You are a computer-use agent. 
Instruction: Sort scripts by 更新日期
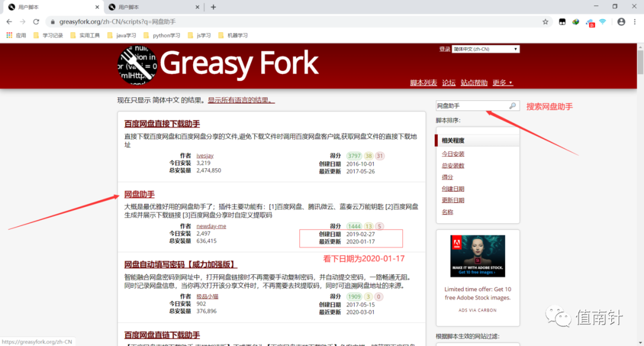pyautogui.click(x=453, y=200)
